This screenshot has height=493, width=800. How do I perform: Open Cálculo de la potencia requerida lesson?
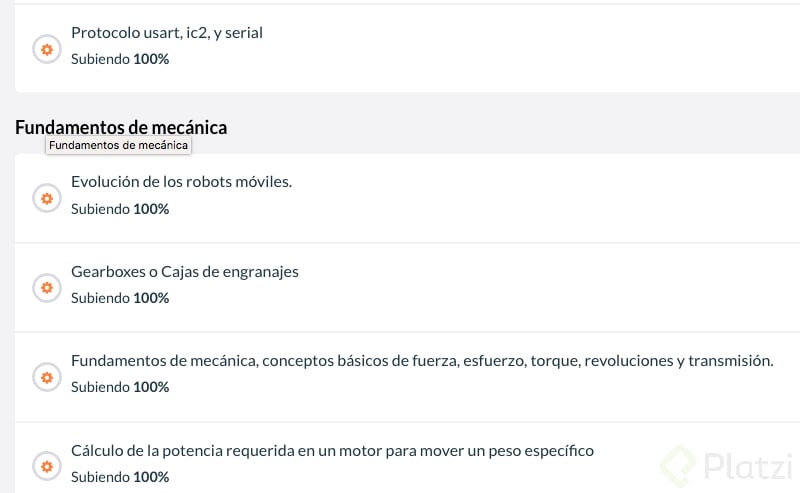pos(332,451)
